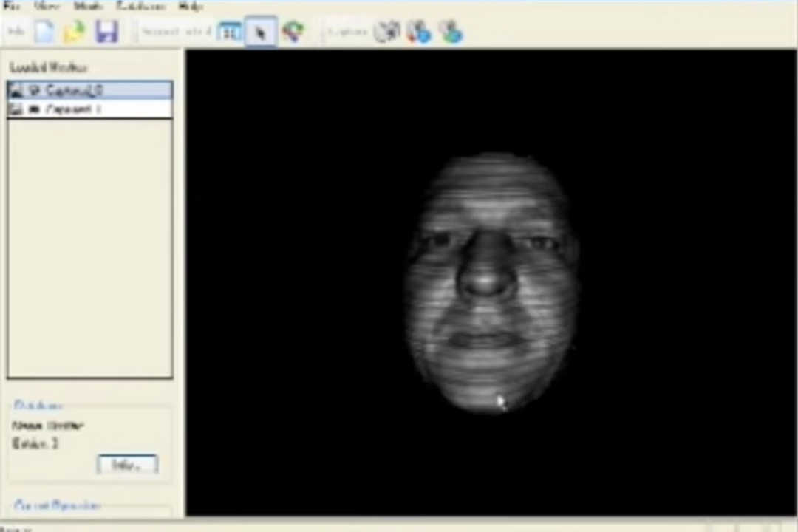Open the Help menu

(x=191, y=6)
